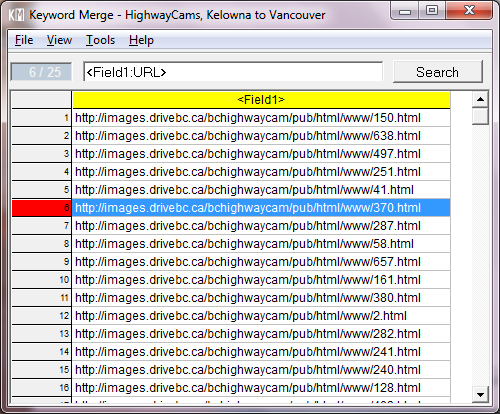Click row header number 11
The width and height of the screenshot is (500, 414).
[42, 298]
